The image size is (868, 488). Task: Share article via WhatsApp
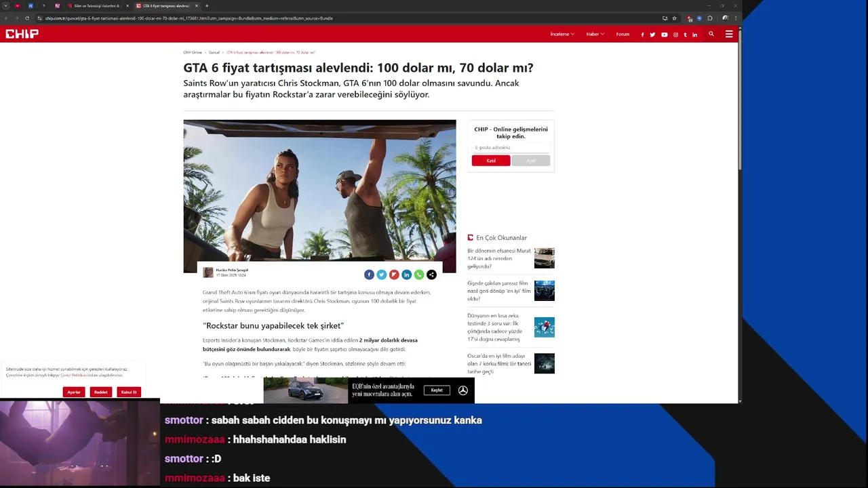419,274
